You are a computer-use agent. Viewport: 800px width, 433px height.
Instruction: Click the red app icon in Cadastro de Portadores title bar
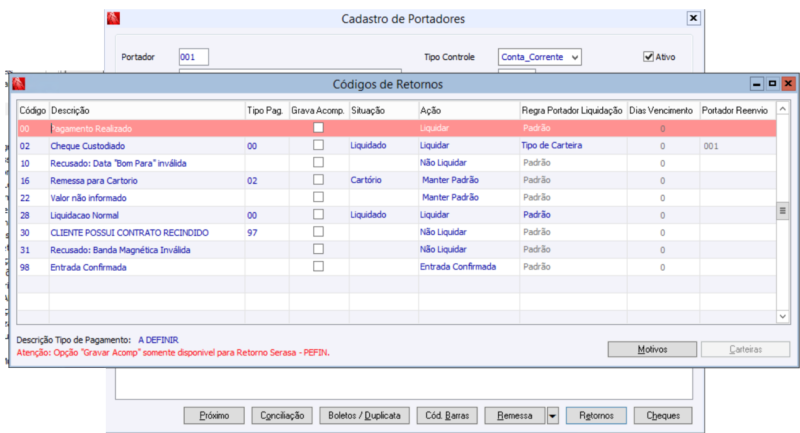113,19
